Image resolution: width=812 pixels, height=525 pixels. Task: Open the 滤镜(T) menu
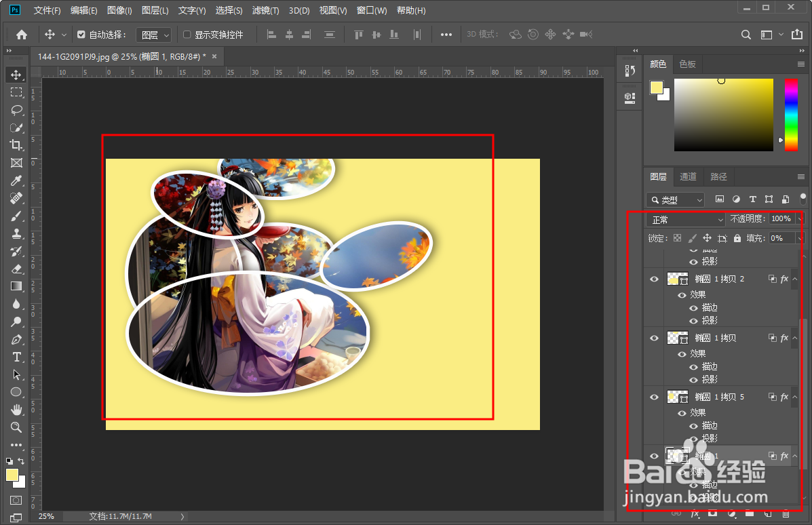tap(266, 10)
